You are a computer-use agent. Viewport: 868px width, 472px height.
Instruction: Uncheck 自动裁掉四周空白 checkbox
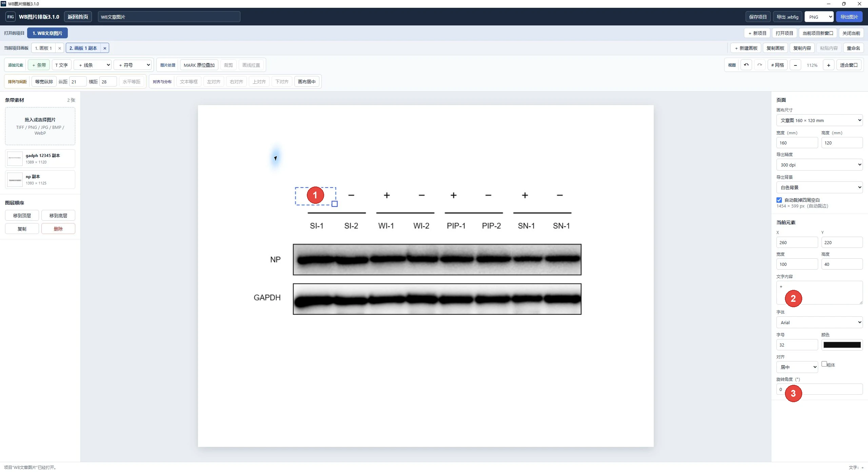[x=779, y=200]
